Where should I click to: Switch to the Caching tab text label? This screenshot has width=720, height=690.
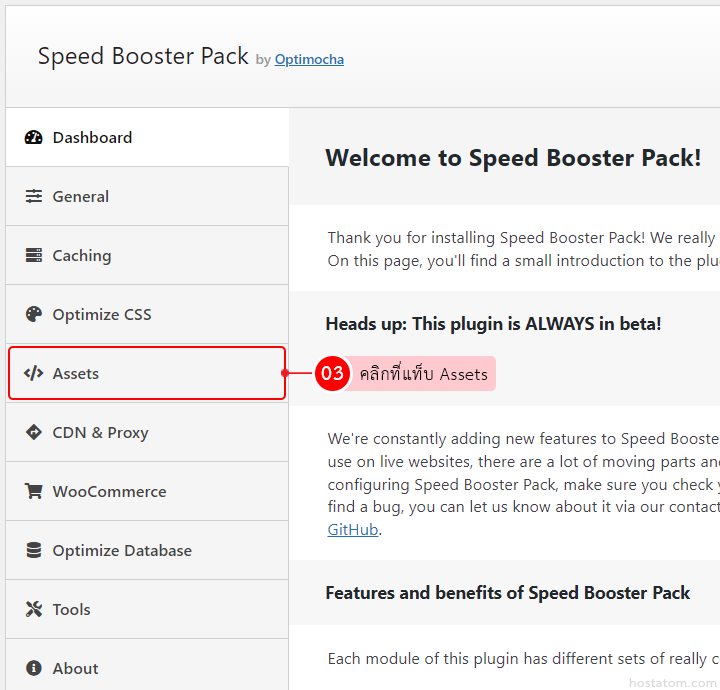(82, 256)
